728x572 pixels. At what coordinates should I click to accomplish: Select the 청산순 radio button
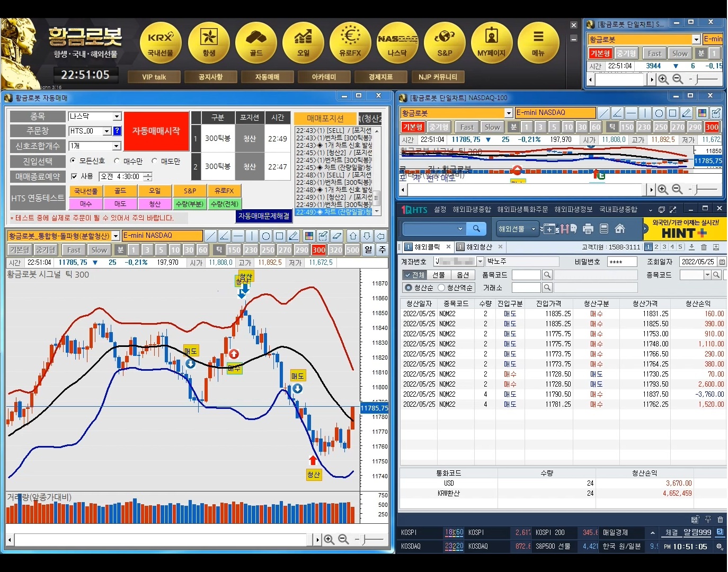408,288
